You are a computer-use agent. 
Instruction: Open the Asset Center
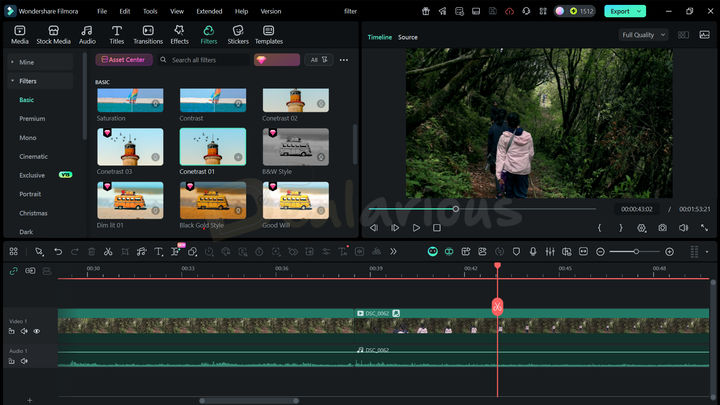pyautogui.click(x=124, y=60)
